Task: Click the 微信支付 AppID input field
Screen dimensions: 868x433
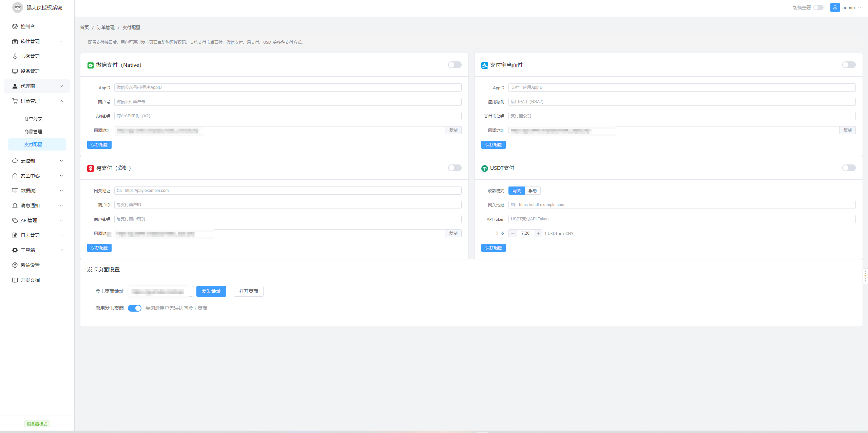Action: [x=288, y=87]
